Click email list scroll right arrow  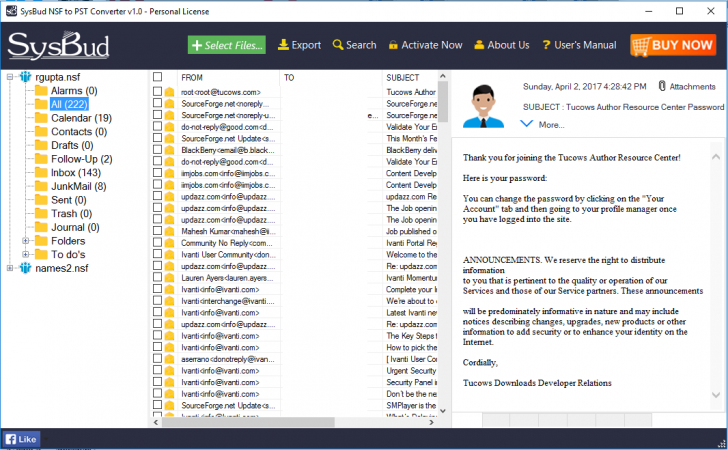point(432,422)
